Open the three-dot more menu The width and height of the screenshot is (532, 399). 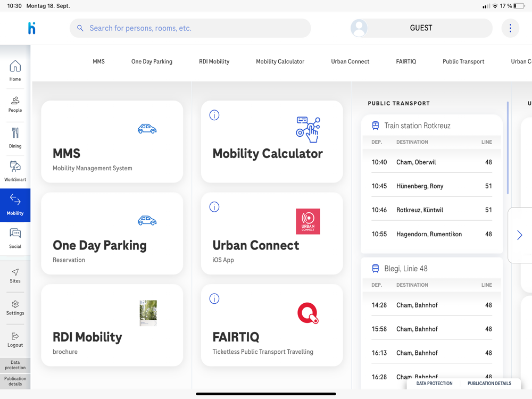point(510,28)
